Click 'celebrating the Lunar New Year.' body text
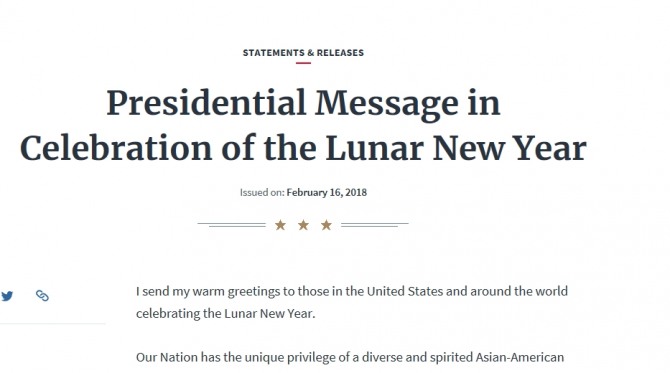This screenshot has width=670, height=373. pos(226,314)
